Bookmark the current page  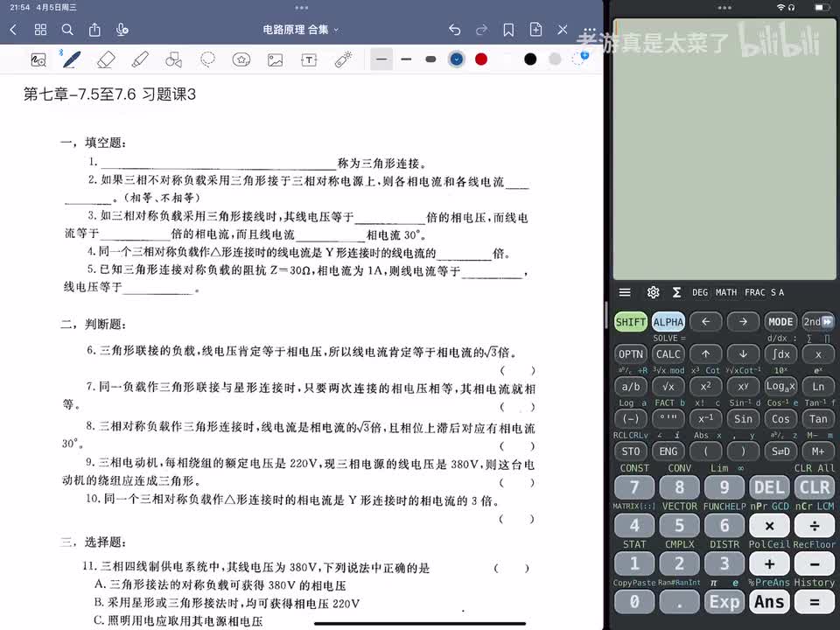pyautogui.click(x=508, y=30)
